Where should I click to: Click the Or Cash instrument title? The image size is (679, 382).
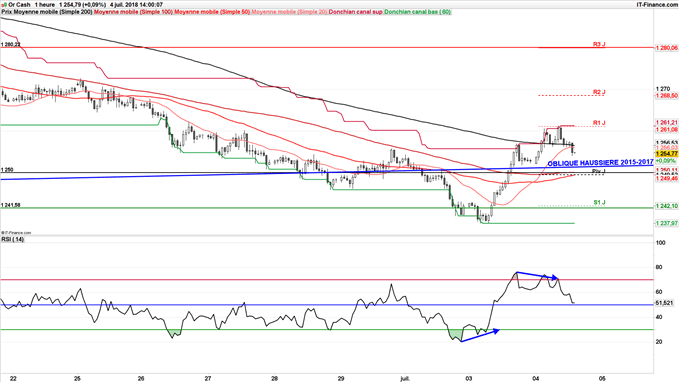[x=19, y=4]
